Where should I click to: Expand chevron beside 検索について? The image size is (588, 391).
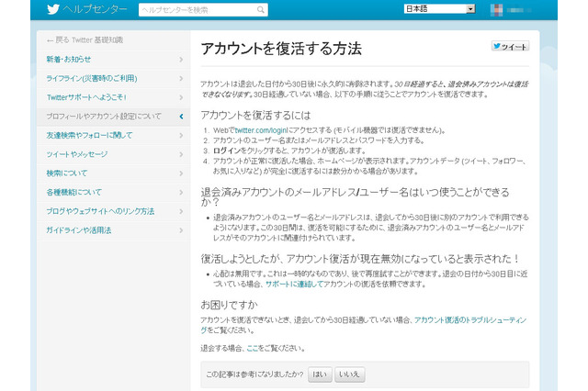tap(181, 173)
